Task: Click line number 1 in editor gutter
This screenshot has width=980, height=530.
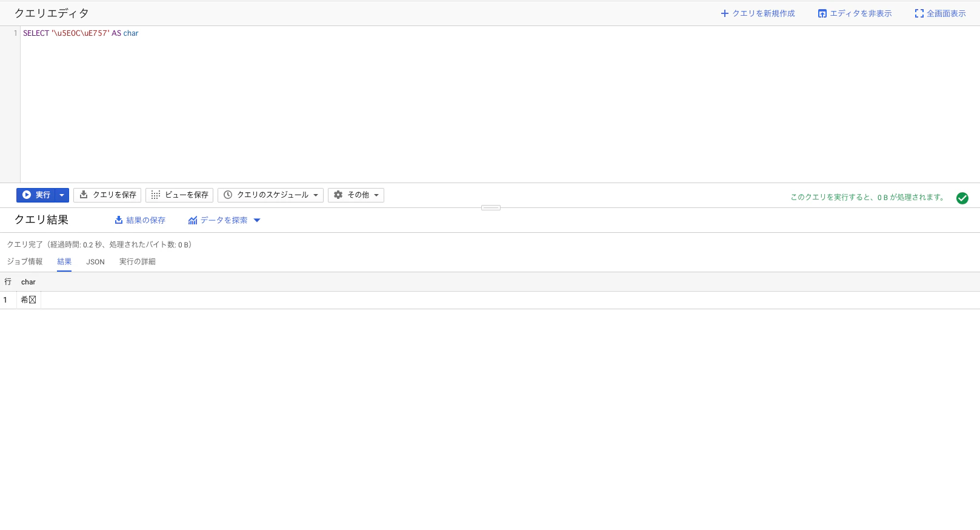Action: [x=15, y=33]
